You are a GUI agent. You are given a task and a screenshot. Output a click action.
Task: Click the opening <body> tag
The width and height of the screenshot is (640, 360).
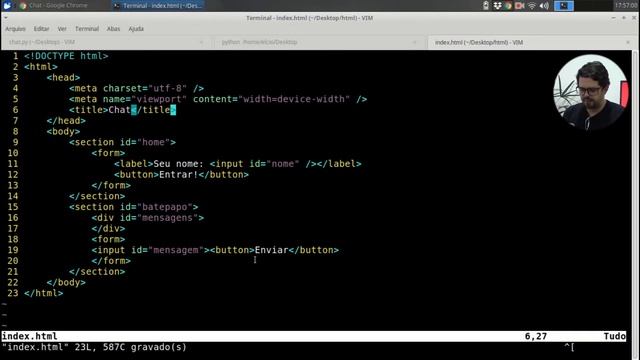pos(63,131)
